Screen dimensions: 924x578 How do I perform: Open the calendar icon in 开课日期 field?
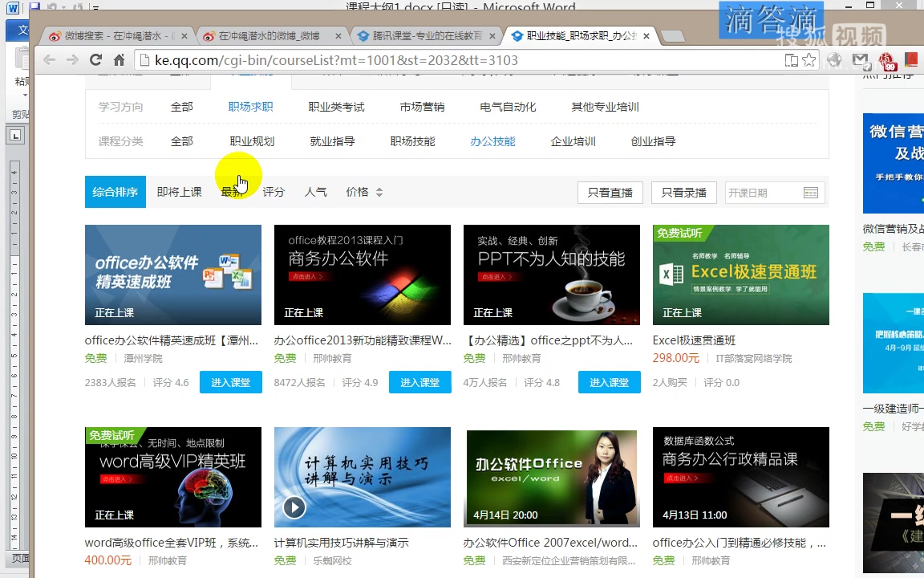811,193
